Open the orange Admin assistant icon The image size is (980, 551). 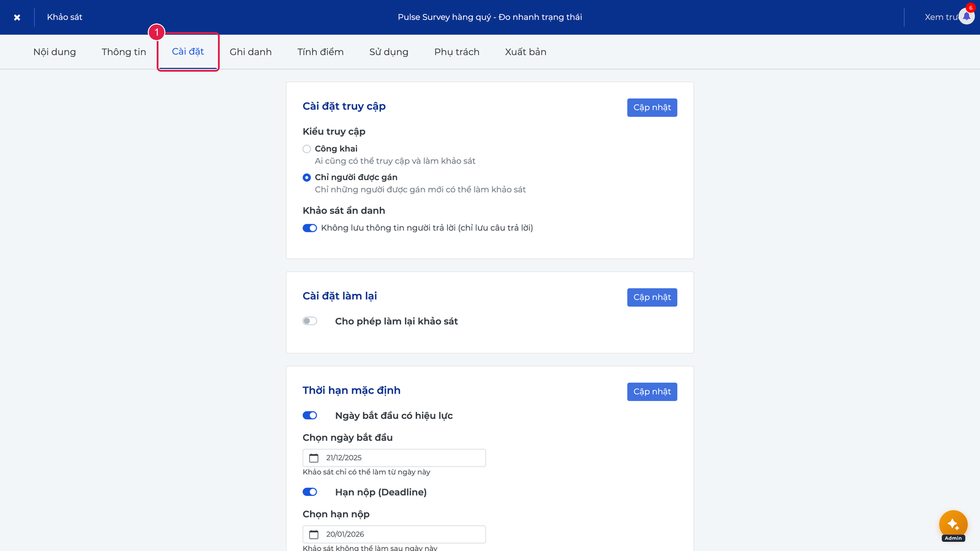point(953,525)
